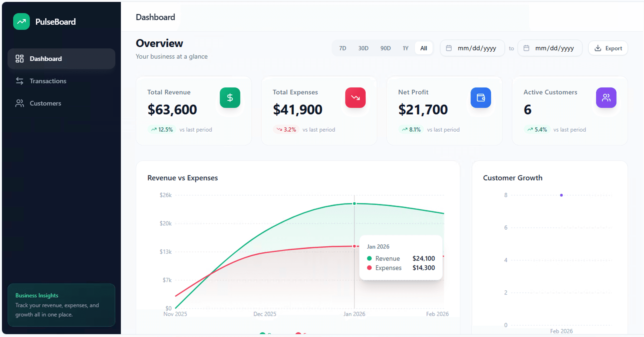
Task: Click the PulseBoard logo icon
Action: (22, 22)
